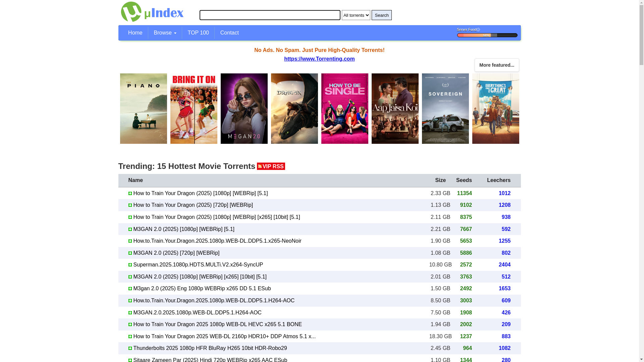Open M3GAN 2.0 720p WEBRip torrent

(x=176, y=253)
